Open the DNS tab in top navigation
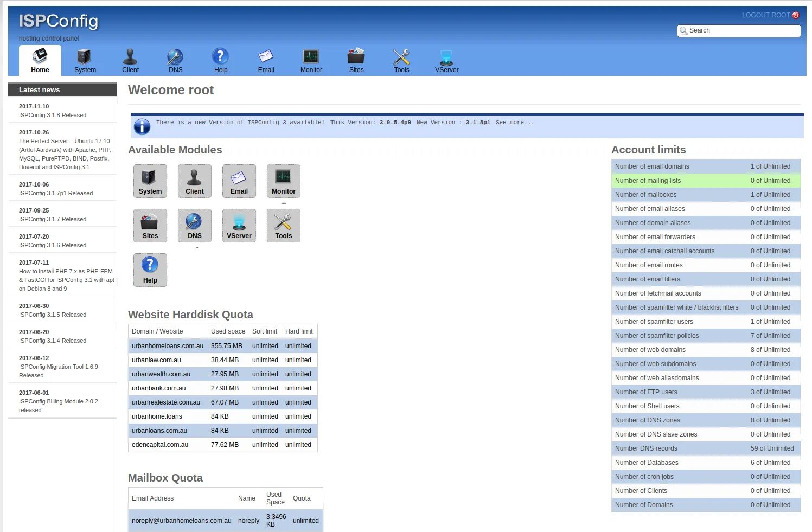Screen dimensions: 812x532 175,61
